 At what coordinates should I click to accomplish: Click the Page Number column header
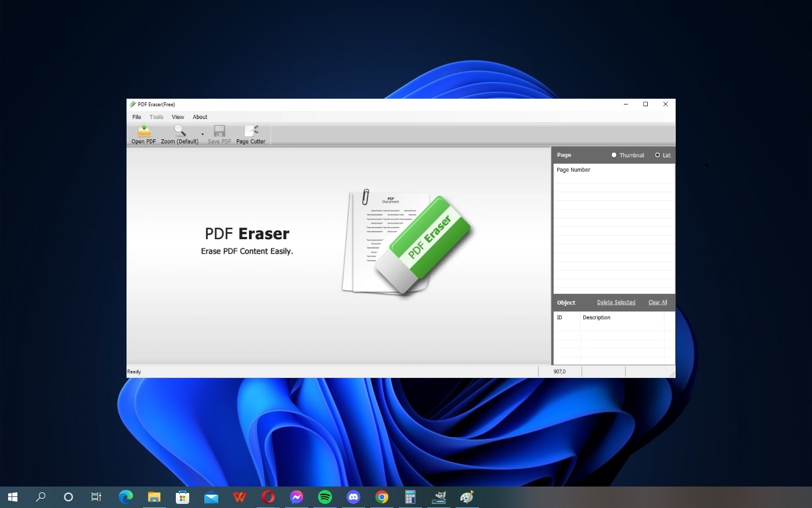573,170
